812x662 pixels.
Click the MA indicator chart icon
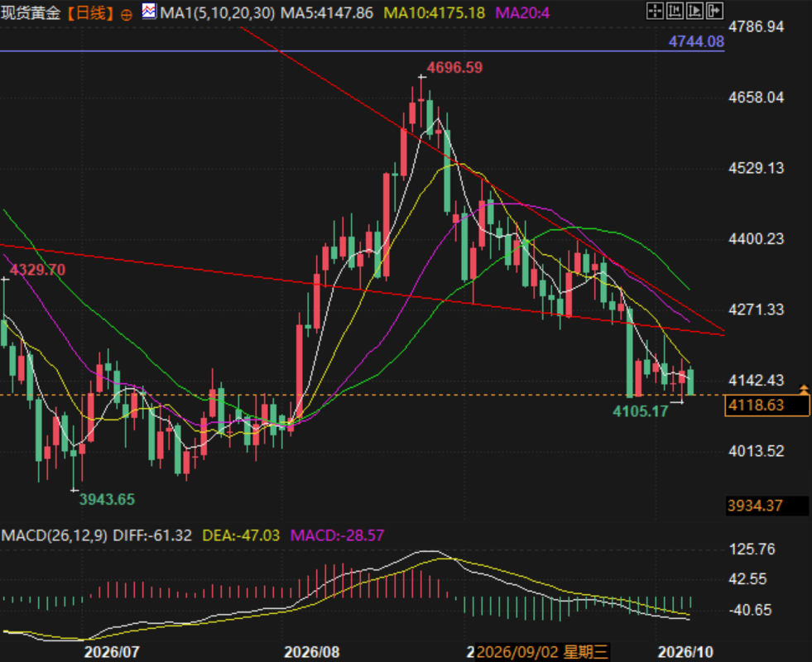pos(149,11)
